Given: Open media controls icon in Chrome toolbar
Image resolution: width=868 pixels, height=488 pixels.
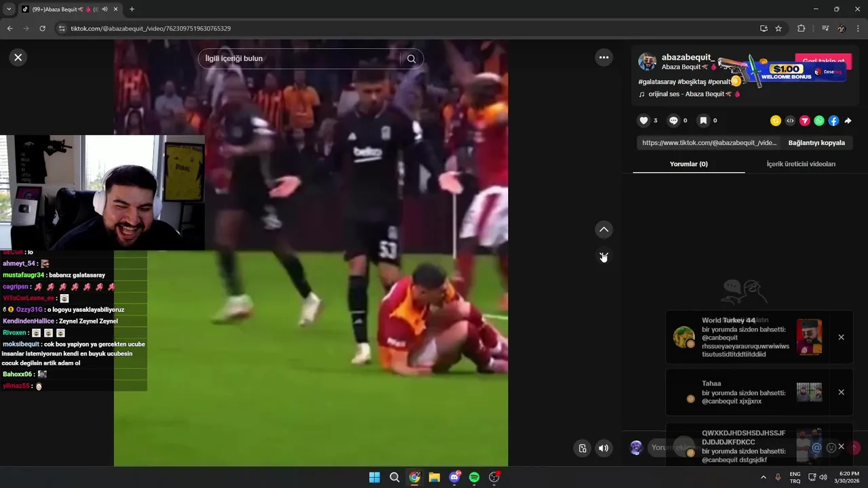Looking at the screenshot, I should 825,28.
